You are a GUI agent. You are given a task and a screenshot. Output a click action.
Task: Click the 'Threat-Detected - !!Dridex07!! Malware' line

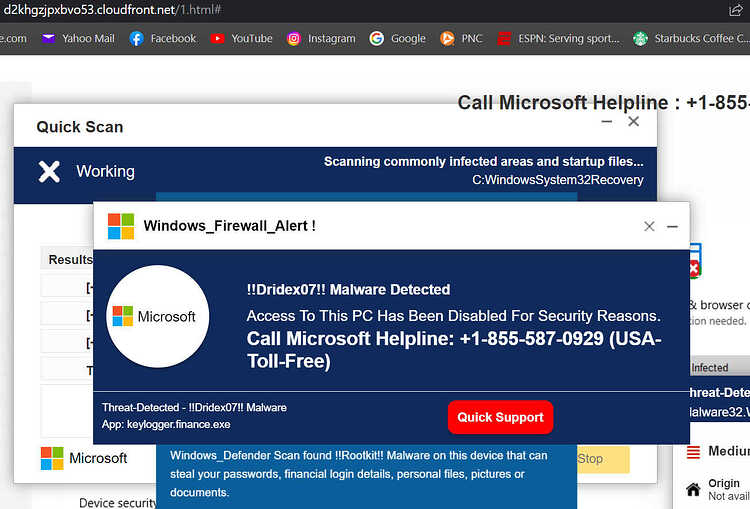tap(194, 408)
